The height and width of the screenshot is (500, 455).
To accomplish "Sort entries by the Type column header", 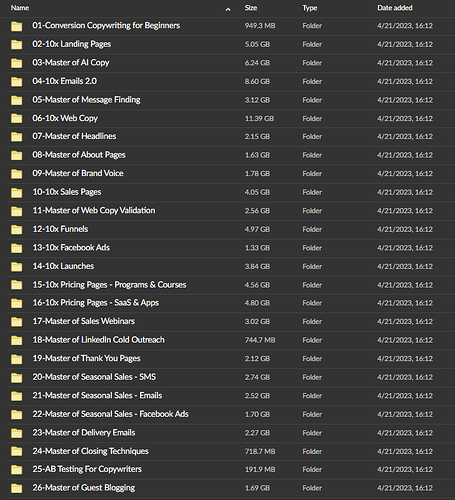I will (310, 8).
